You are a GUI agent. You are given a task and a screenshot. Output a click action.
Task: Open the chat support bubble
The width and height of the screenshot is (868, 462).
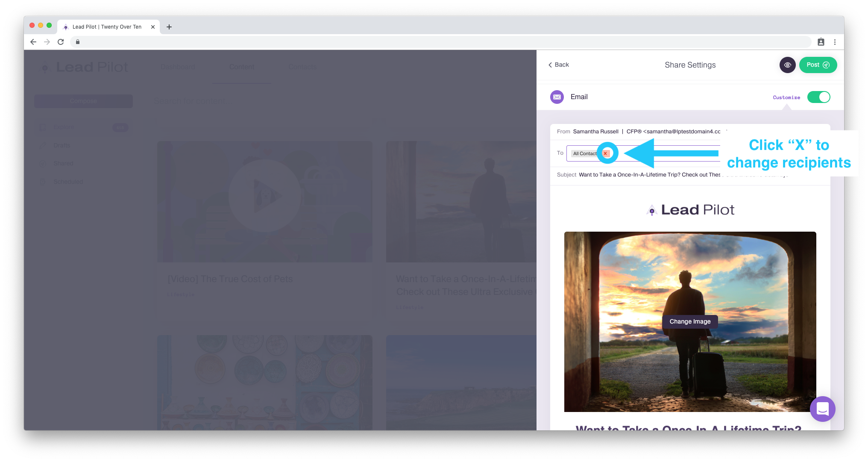(x=822, y=409)
